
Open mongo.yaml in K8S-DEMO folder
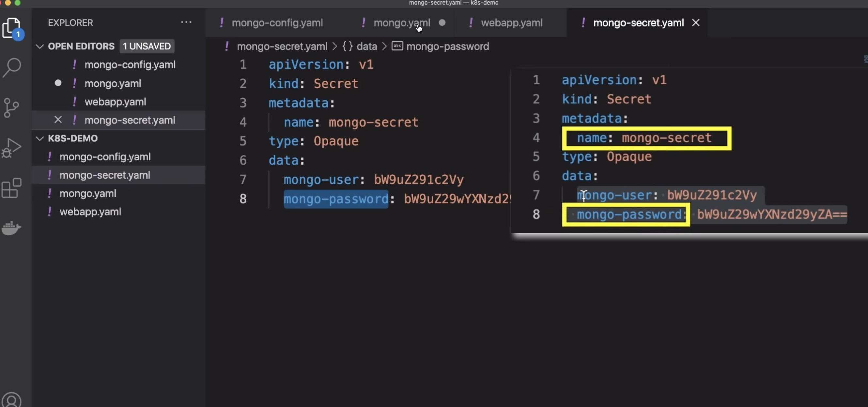(x=87, y=193)
